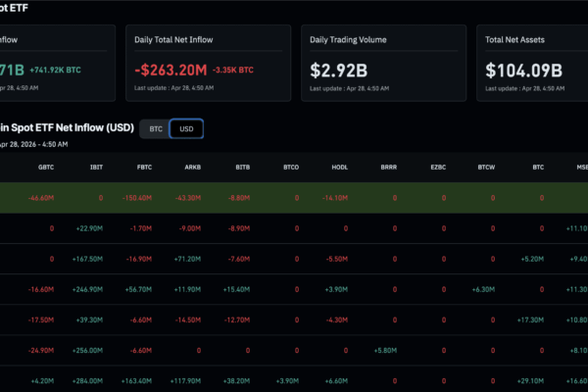
Task: Sort by the GBTC column header
Action: click(46, 167)
